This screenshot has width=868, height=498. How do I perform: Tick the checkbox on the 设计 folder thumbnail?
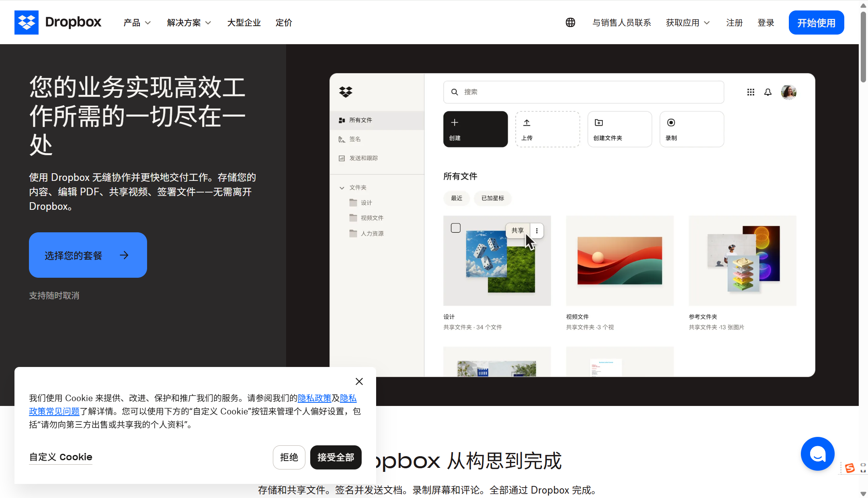(456, 228)
